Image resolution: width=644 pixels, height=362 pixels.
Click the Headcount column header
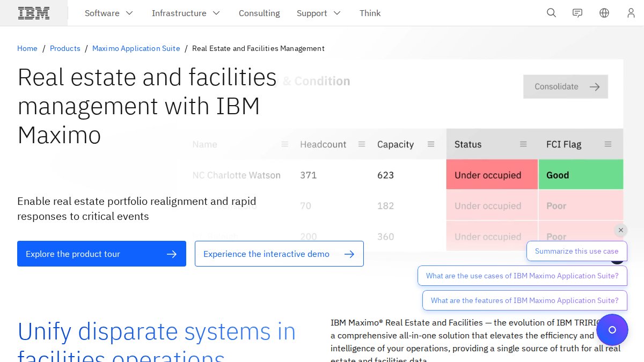tap(323, 144)
